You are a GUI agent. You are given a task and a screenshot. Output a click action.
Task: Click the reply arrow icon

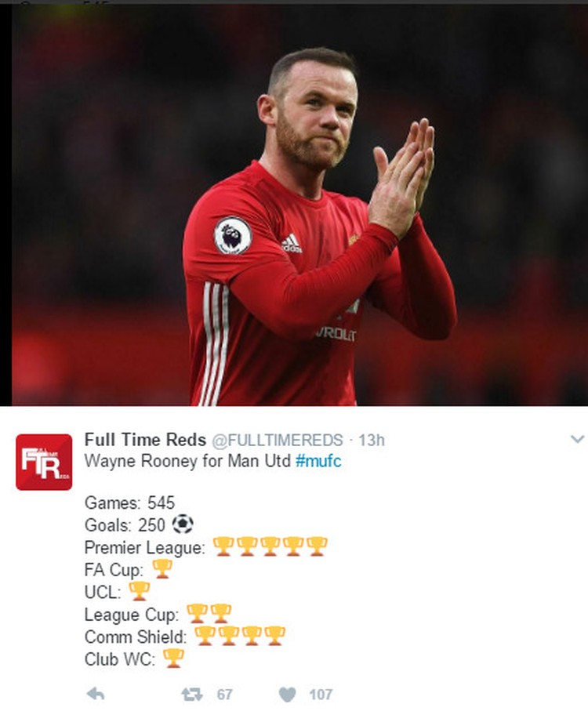point(96,694)
